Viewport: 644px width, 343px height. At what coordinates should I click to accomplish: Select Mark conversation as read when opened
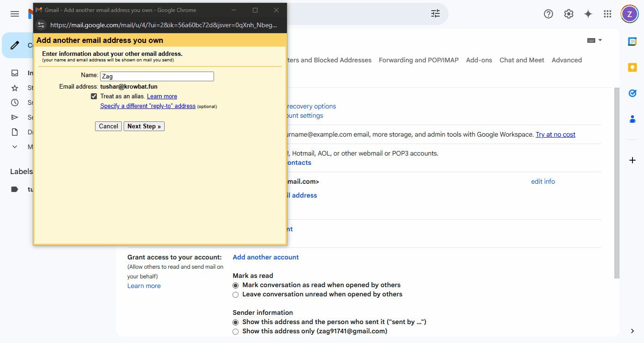[x=236, y=285]
